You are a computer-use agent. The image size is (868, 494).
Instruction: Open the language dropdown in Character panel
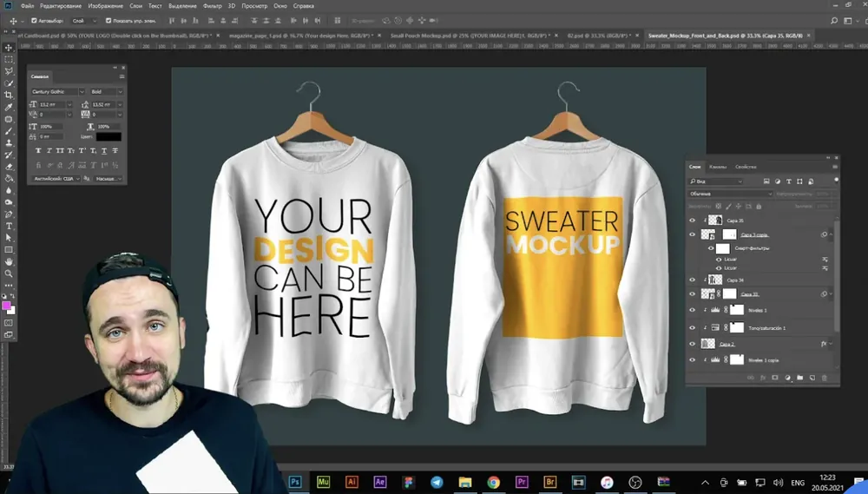(x=56, y=178)
